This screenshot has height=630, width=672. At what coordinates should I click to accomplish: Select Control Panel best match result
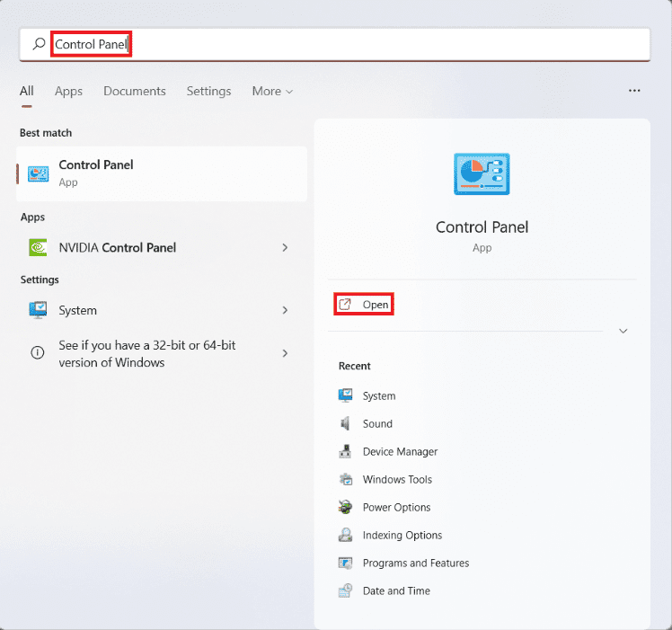click(x=162, y=173)
